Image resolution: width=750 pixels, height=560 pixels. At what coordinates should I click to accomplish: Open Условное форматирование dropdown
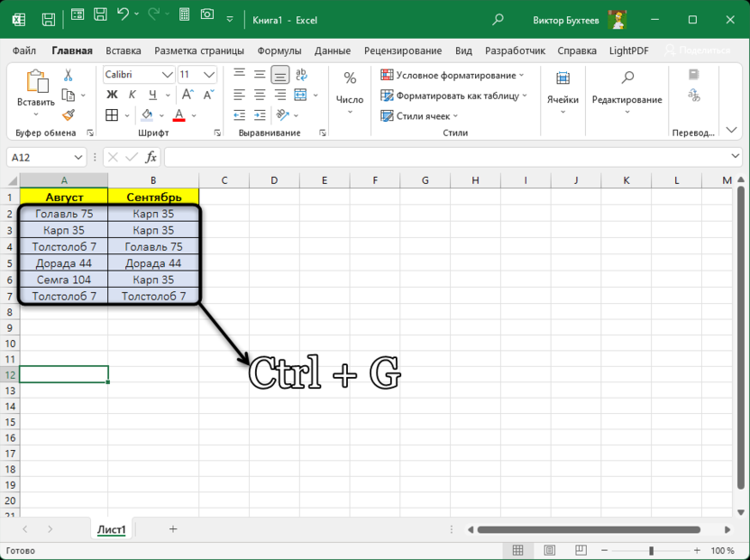point(452,75)
